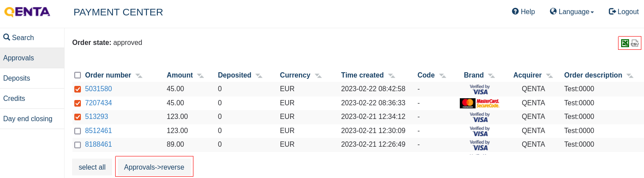Sort by Order description column arrows

[x=630, y=76]
